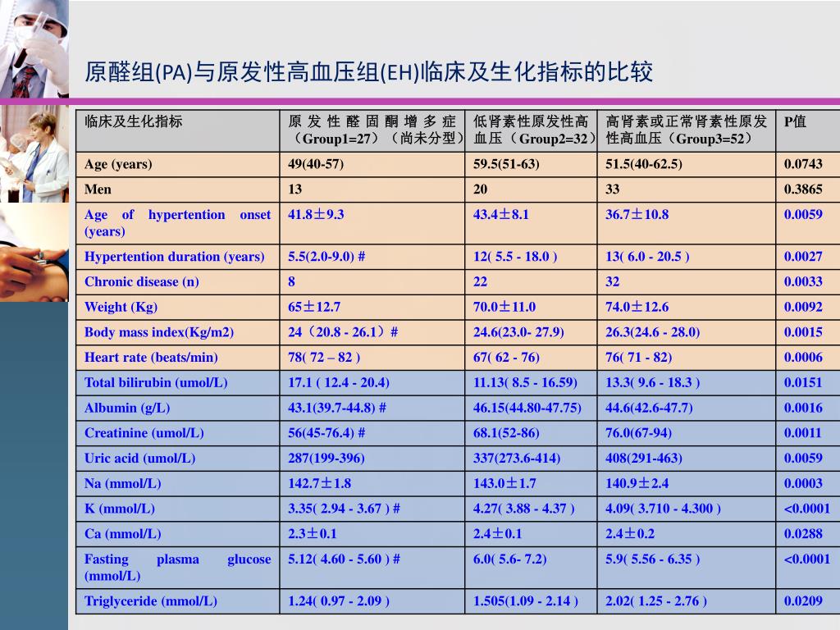Click the slide title about PA and EH comparison

[368, 72]
